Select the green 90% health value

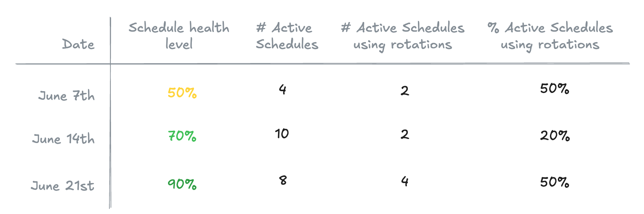[182, 184]
